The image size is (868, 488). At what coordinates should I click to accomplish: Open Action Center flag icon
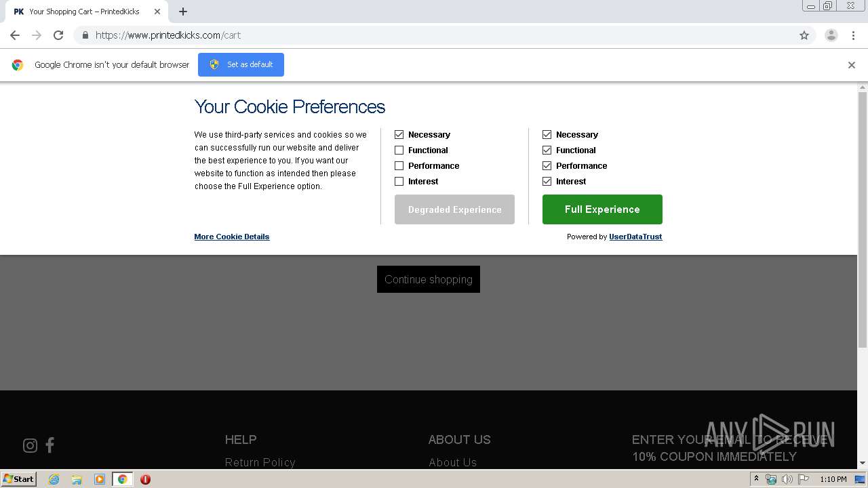(804, 479)
